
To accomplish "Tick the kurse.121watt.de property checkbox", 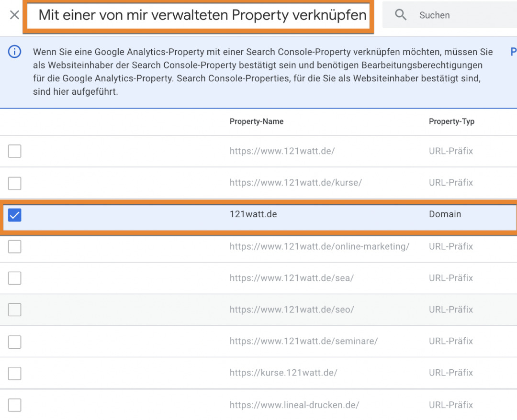I will [x=15, y=373].
